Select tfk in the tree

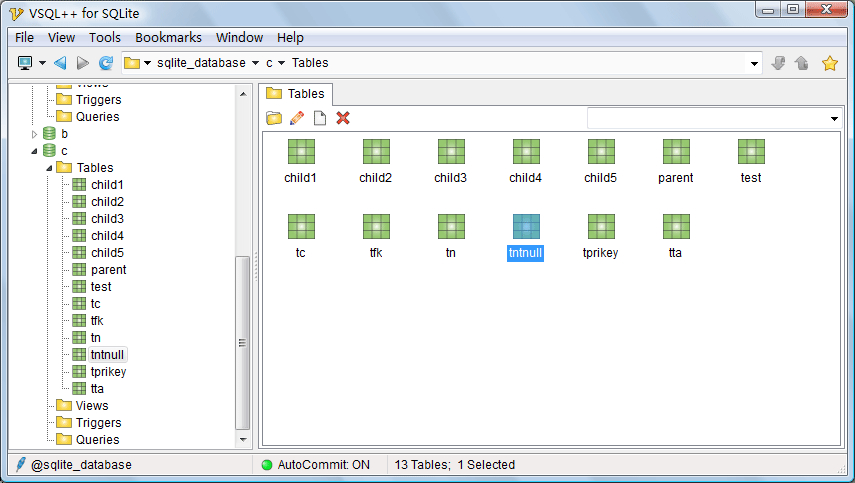(97, 321)
